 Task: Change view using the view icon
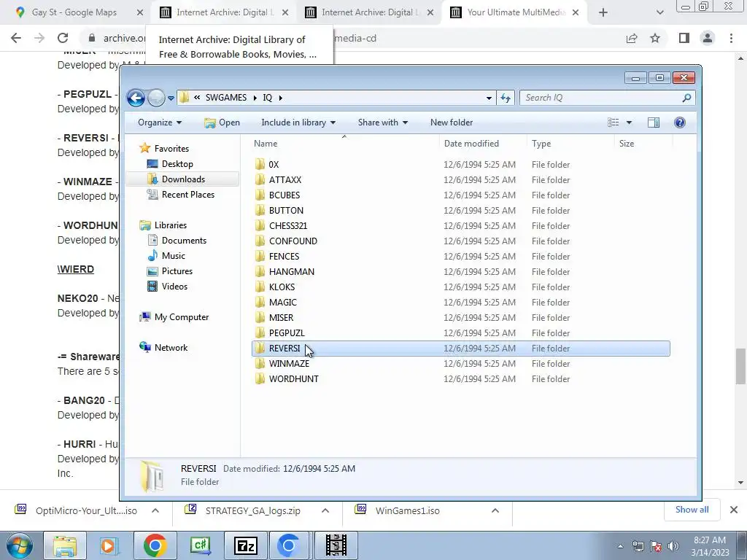tap(613, 122)
